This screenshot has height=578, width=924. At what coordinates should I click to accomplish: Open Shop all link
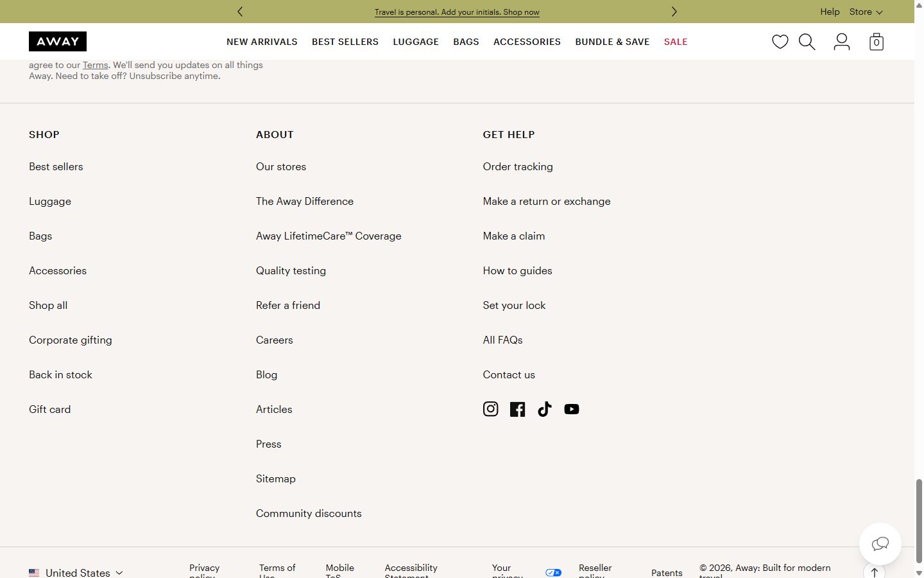point(48,305)
